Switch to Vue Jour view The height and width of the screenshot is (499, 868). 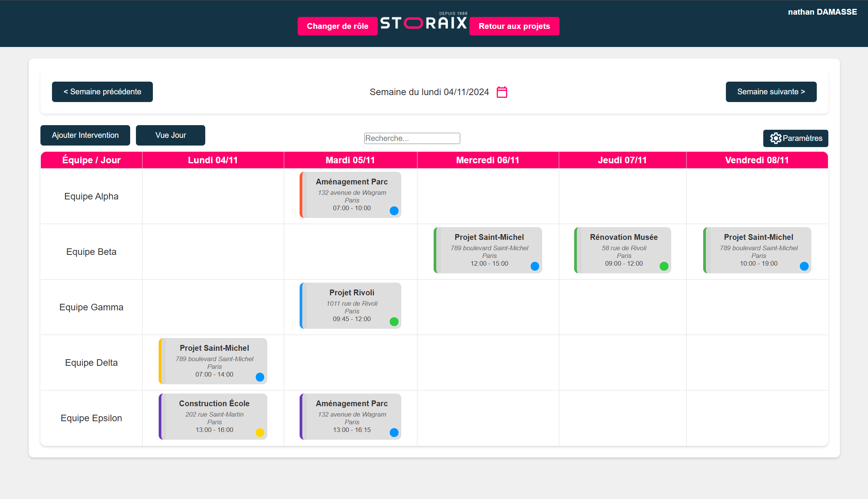click(x=171, y=135)
